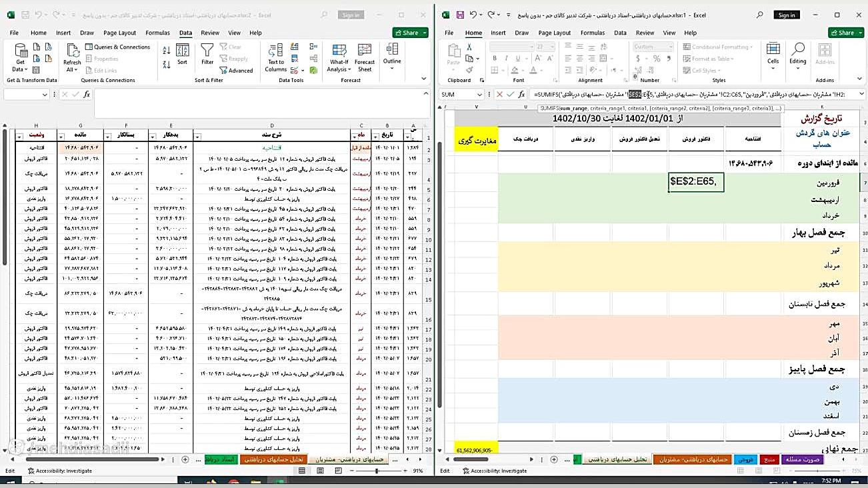Open Text to Columns in left window
This screenshot has width=868, height=488.
[275, 58]
